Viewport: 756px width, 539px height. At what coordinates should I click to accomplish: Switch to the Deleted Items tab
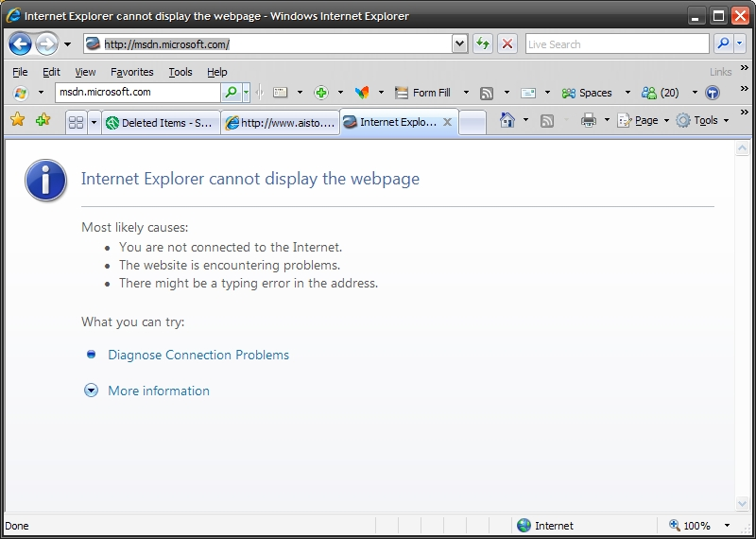161,123
